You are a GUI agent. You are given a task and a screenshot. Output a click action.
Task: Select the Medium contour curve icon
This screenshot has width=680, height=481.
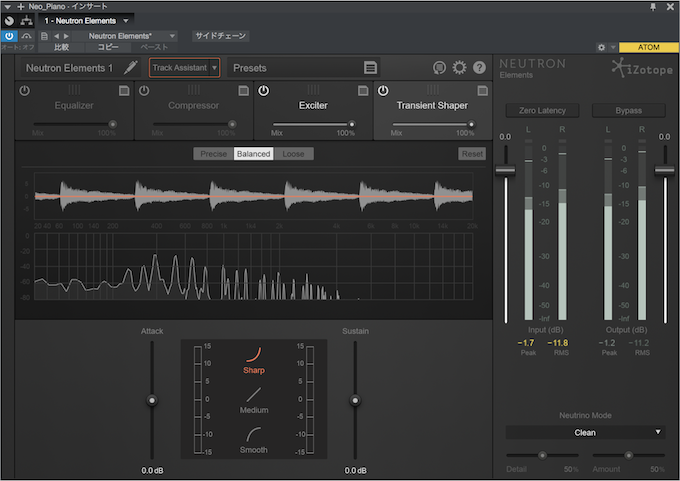(254, 395)
